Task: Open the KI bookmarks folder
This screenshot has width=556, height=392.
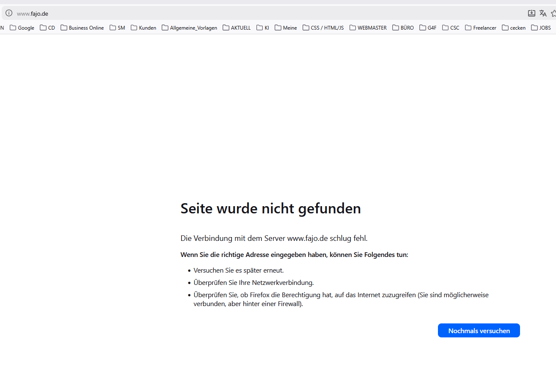Action: [x=263, y=28]
